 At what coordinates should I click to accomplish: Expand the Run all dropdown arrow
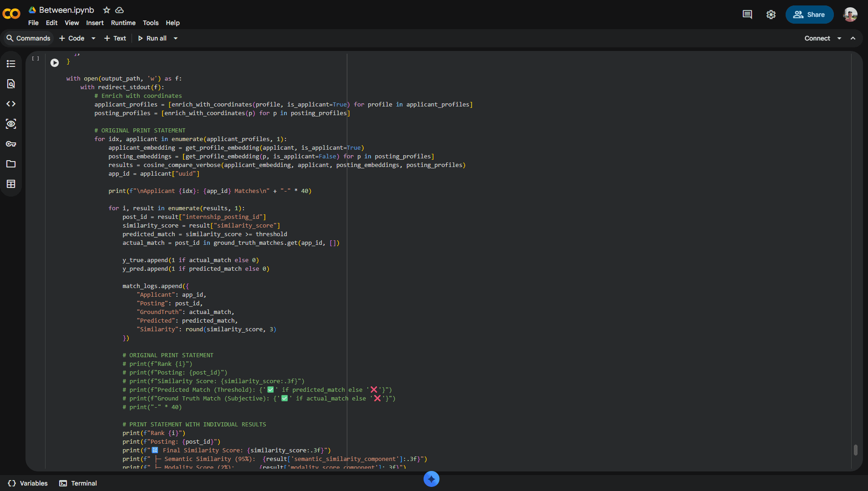(176, 38)
